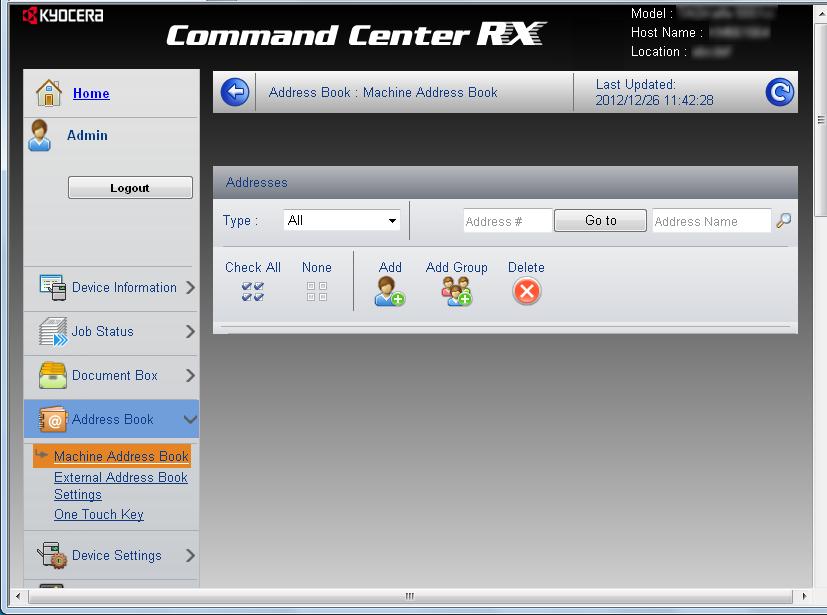The width and height of the screenshot is (827, 615).
Task: Go to the Home link
Action: 91,93
